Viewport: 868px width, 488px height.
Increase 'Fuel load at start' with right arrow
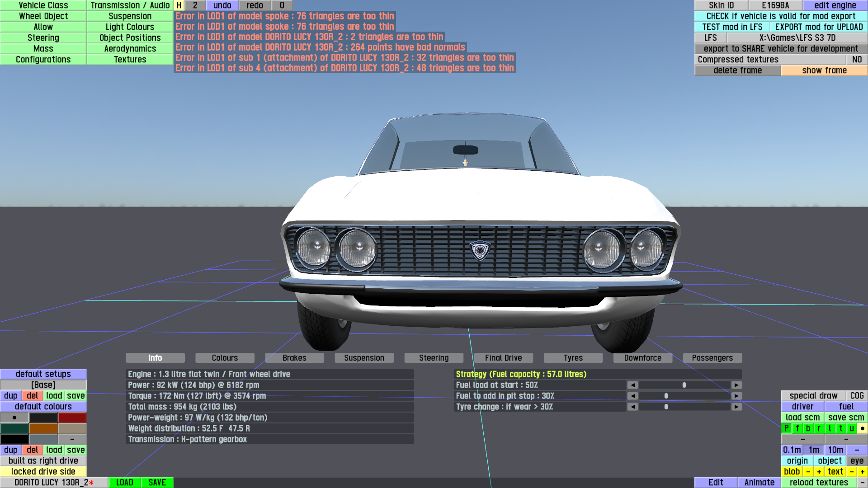[x=736, y=385]
